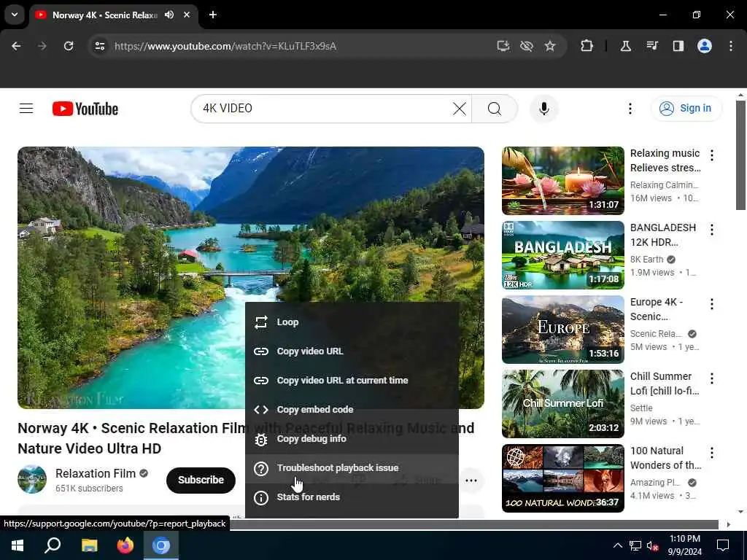Open Relaxation Film channel avatar
747x560 pixels.
[32, 479]
